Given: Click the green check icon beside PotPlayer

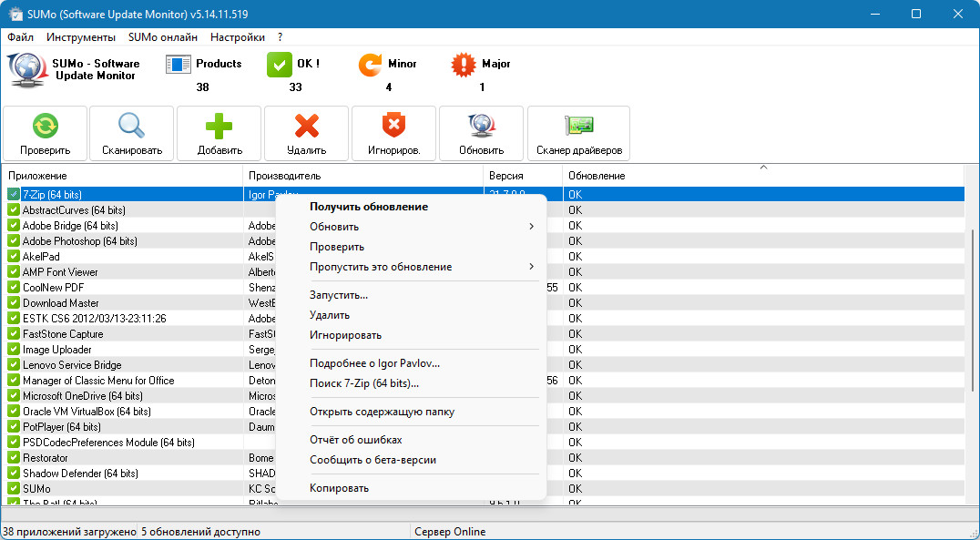Looking at the screenshot, I should (x=14, y=427).
